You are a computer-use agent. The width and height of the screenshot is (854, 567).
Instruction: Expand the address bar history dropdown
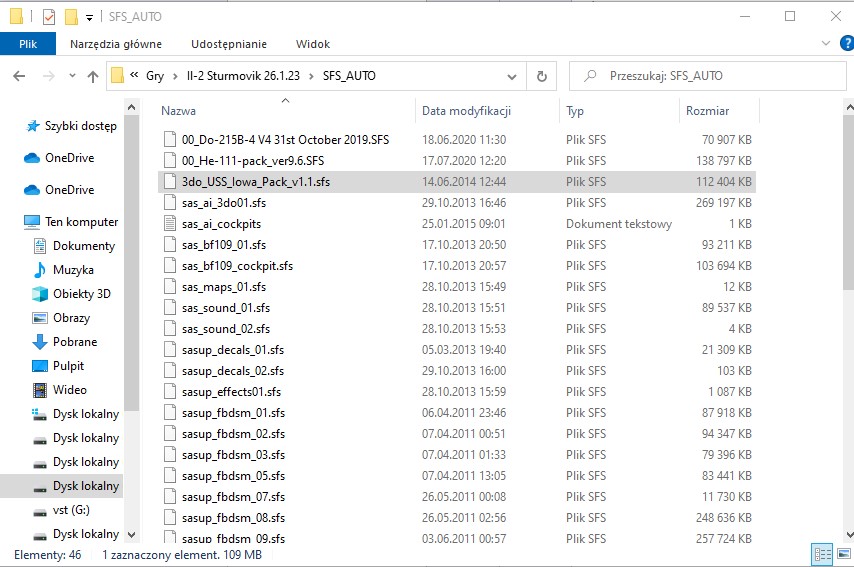[x=511, y=76]
